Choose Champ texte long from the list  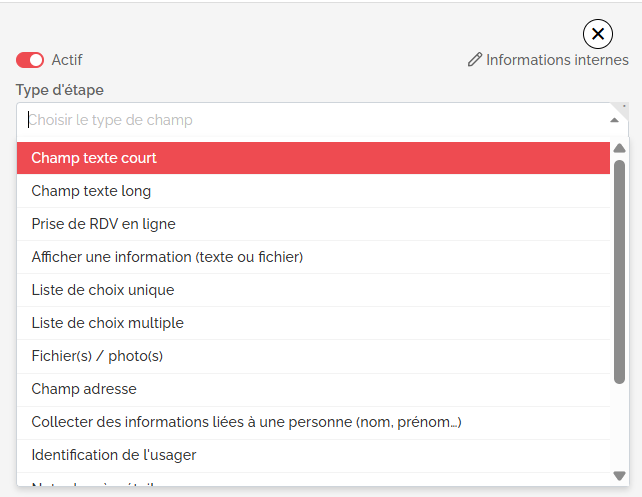pyautogui.click(x=313, y=191)
